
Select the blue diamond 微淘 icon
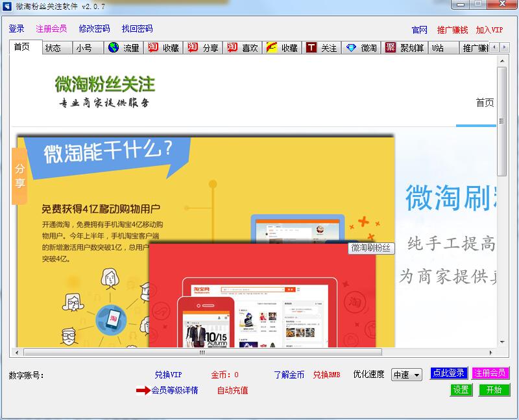tap(361, 47)
